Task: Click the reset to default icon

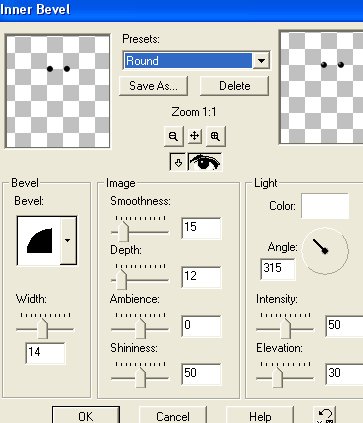Action: (325, 415)
